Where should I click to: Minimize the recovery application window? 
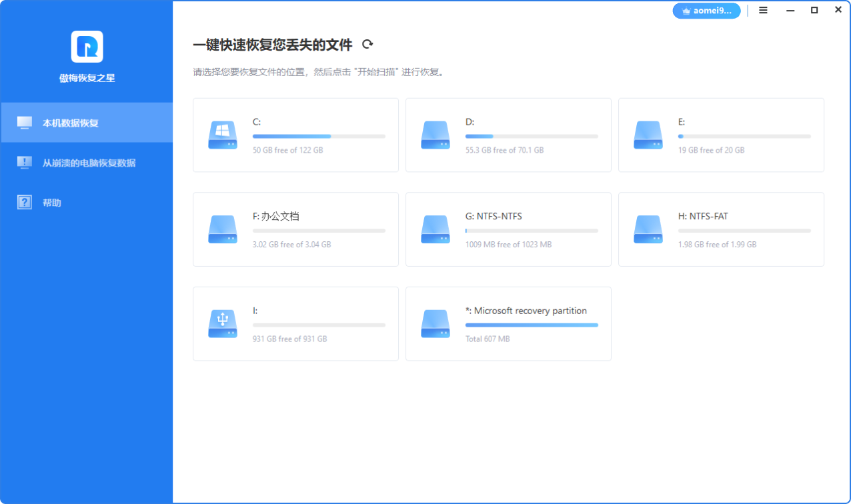[x=790, y=11]
